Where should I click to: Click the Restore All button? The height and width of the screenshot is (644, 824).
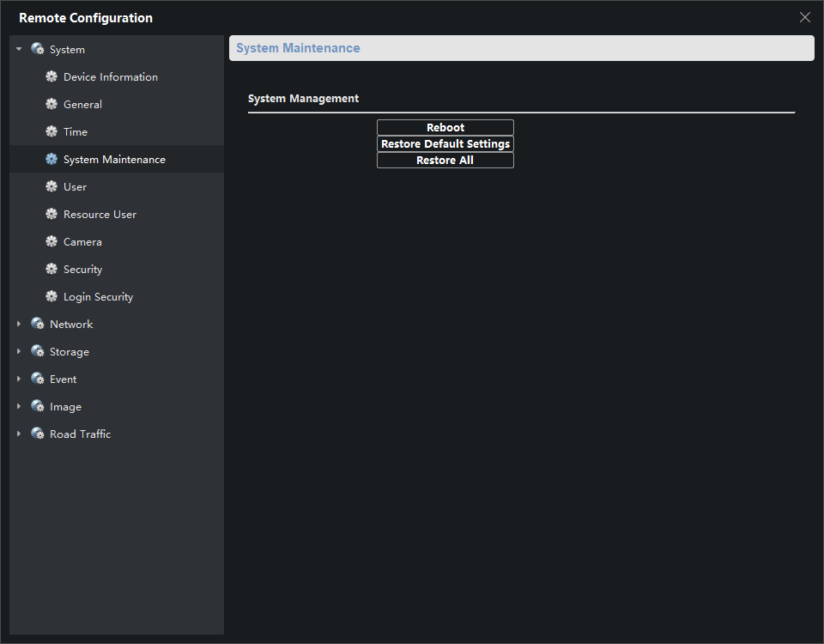click(x=445, y=161)
